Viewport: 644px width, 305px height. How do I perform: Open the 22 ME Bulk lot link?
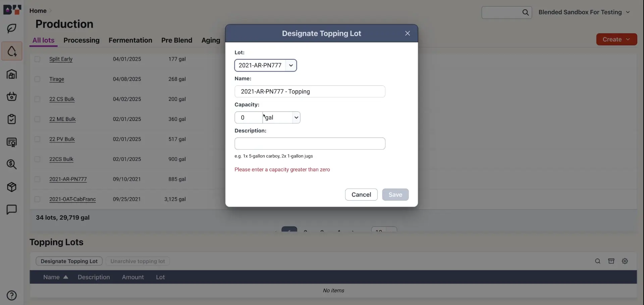pyautogui.click(x=62, y=119)
